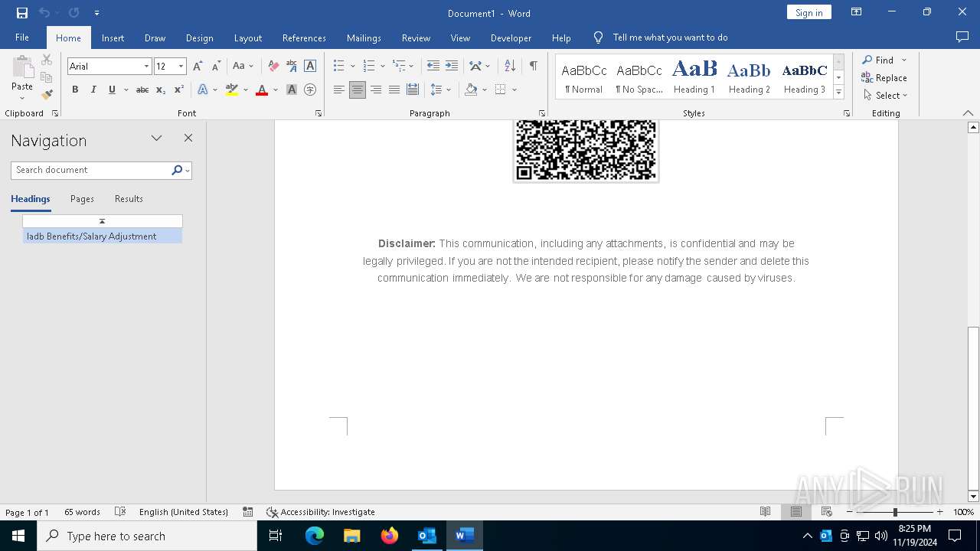
Task: Open the Select dropdown in Editing group
Action: 885,96
